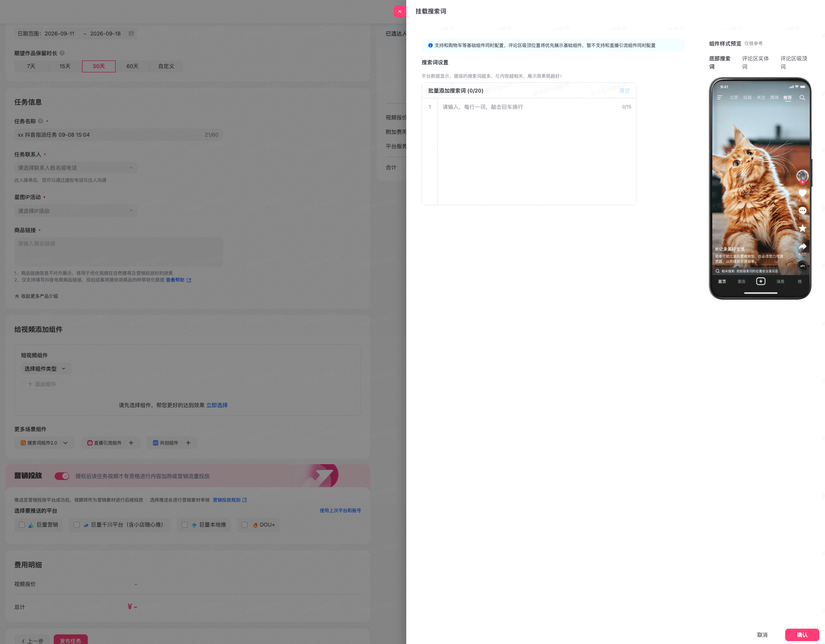
Task: Click the plus icon on 直播引流组件
Action: [x=131, y=443]
